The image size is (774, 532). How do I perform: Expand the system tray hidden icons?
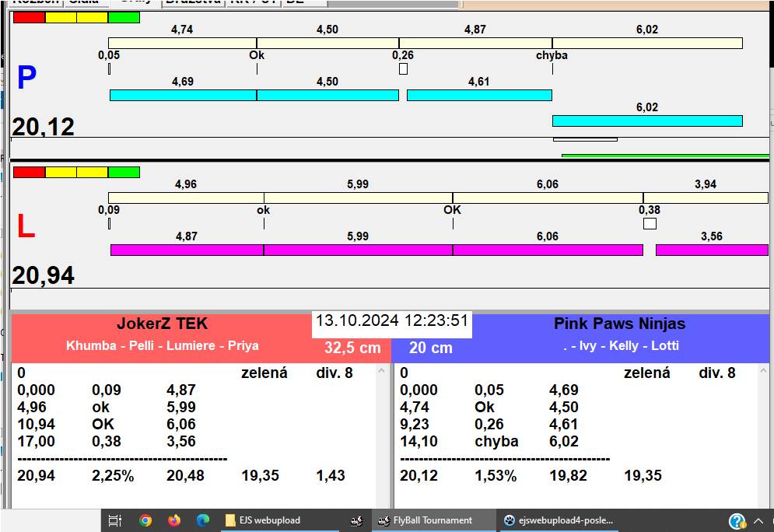758,520
